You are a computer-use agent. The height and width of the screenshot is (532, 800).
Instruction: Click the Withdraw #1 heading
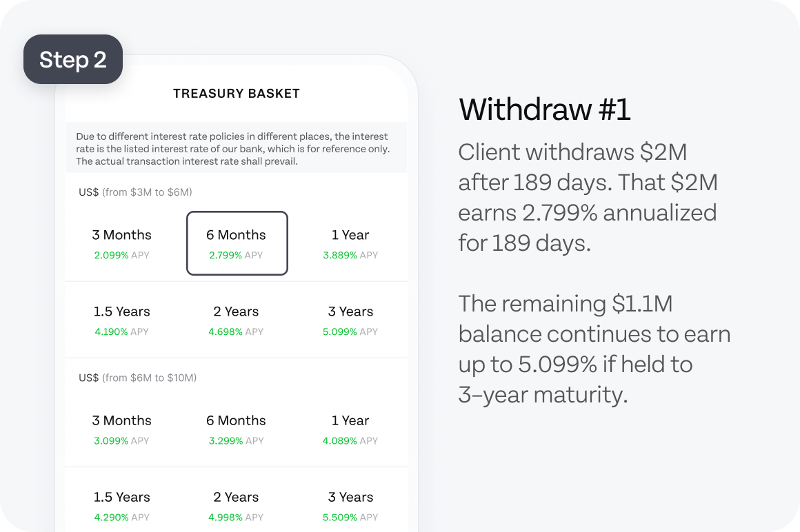coord(544,109)
